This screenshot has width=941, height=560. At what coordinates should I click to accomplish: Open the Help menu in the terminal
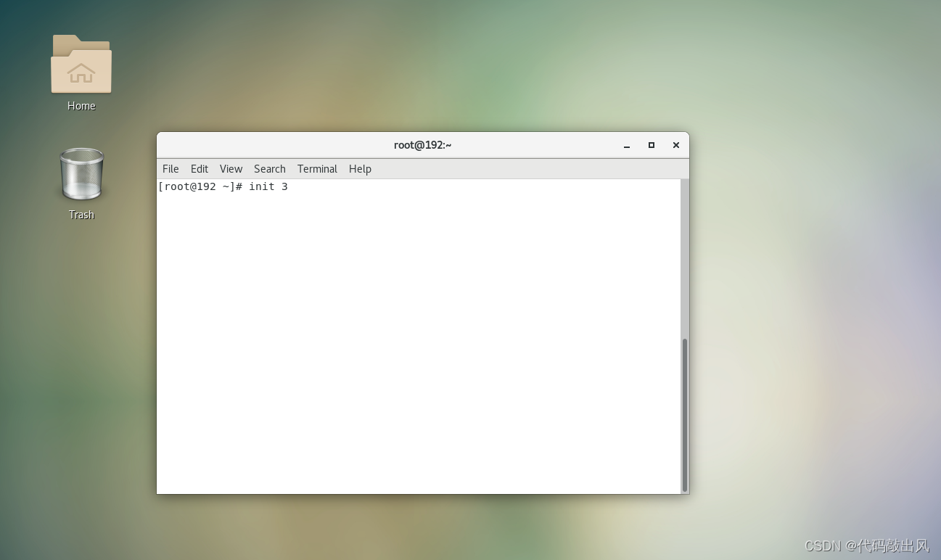tap(360, 168)
